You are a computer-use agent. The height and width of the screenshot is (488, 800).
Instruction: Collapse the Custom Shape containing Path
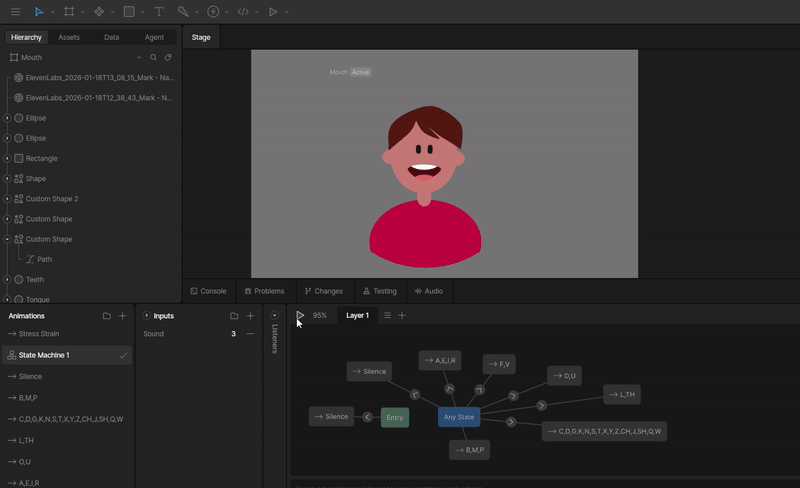pyautogui.click(x=7, y=240)
